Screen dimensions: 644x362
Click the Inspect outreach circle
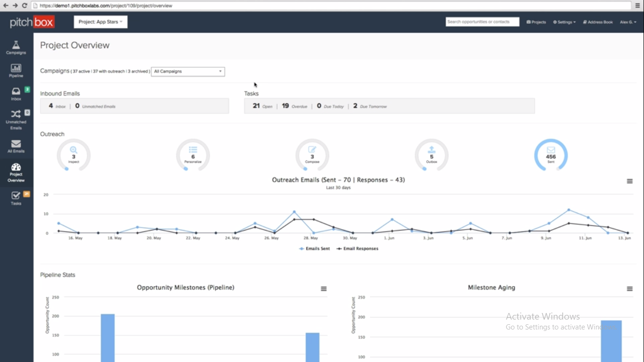pyautogui.click(x=74, y=155)
